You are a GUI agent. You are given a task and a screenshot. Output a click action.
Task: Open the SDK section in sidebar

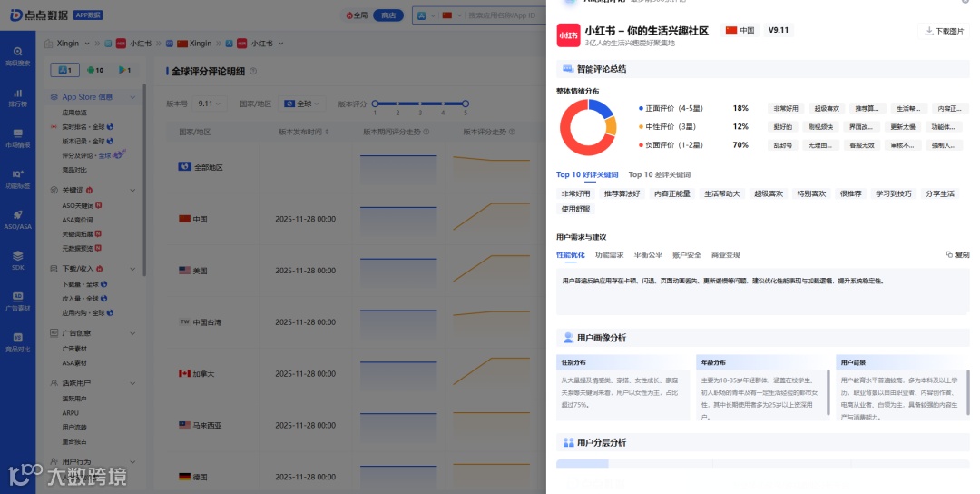[17, 261]
